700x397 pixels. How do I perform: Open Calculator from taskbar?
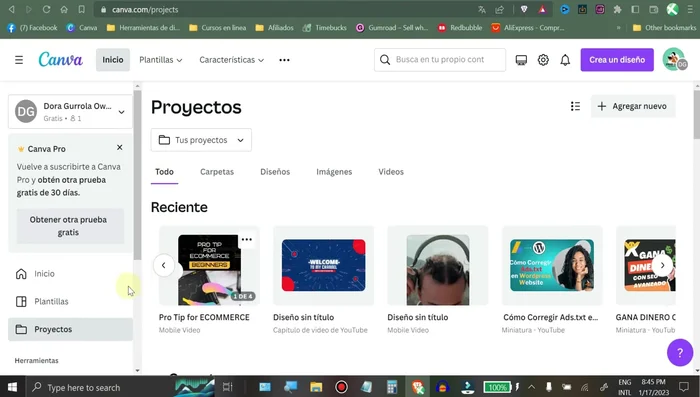(392, 387)
